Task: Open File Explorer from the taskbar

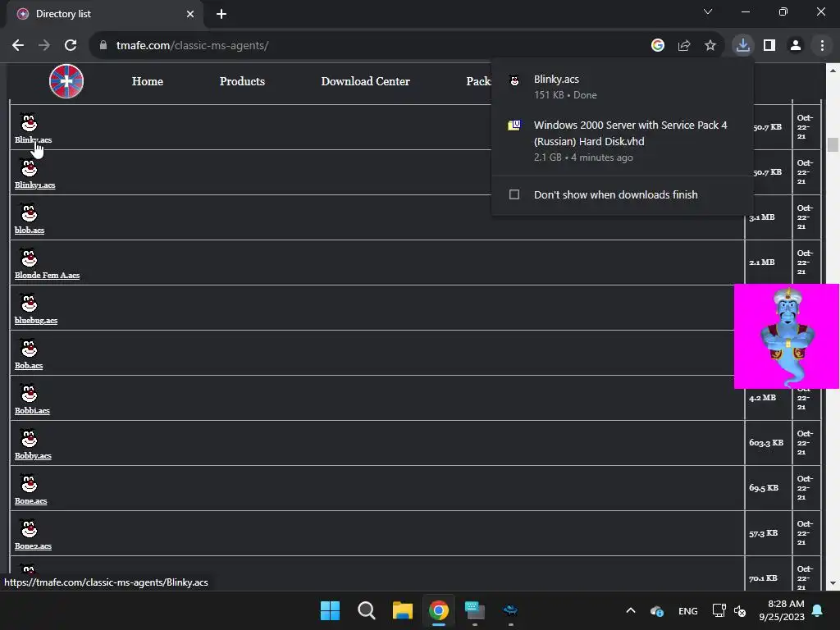Action: click(x=402, y=610)
